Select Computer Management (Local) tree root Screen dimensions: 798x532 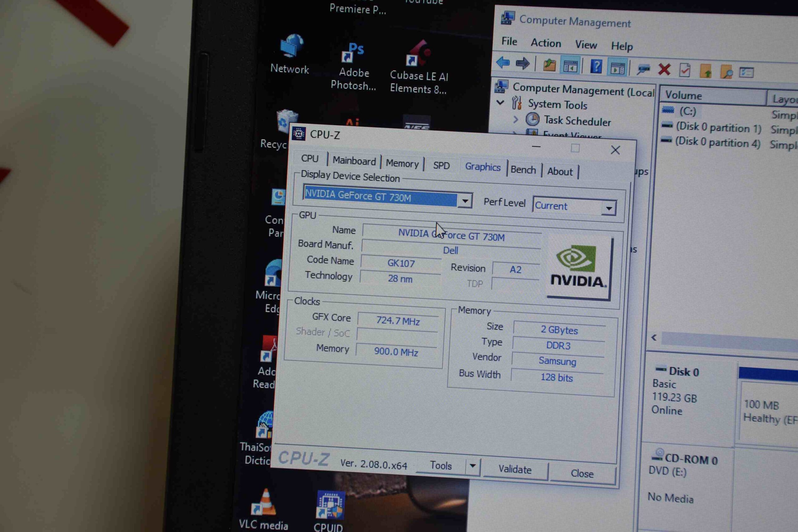point(583,90)
